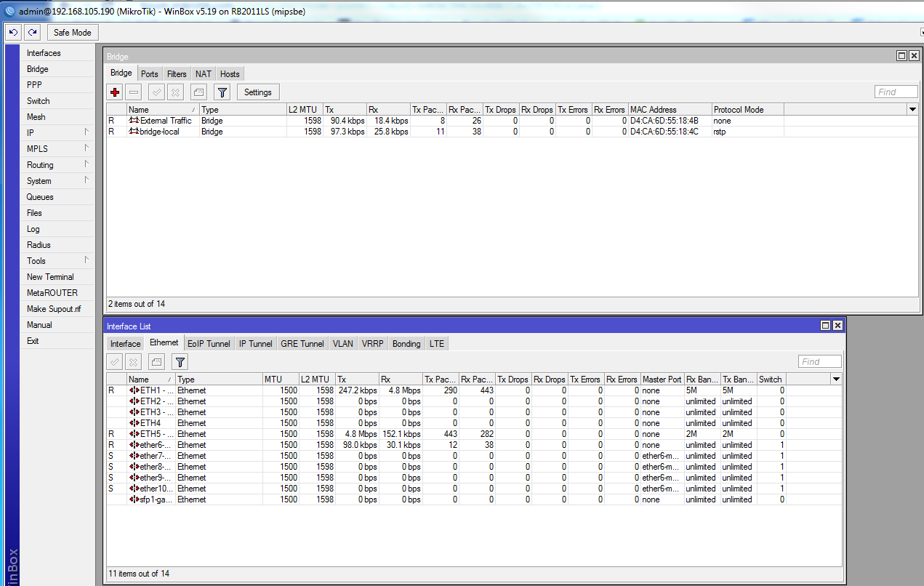This screenshot has width=924, height=586.
Task: Click the remove (minus) icon in Bridge window
Action: point(134,92)
